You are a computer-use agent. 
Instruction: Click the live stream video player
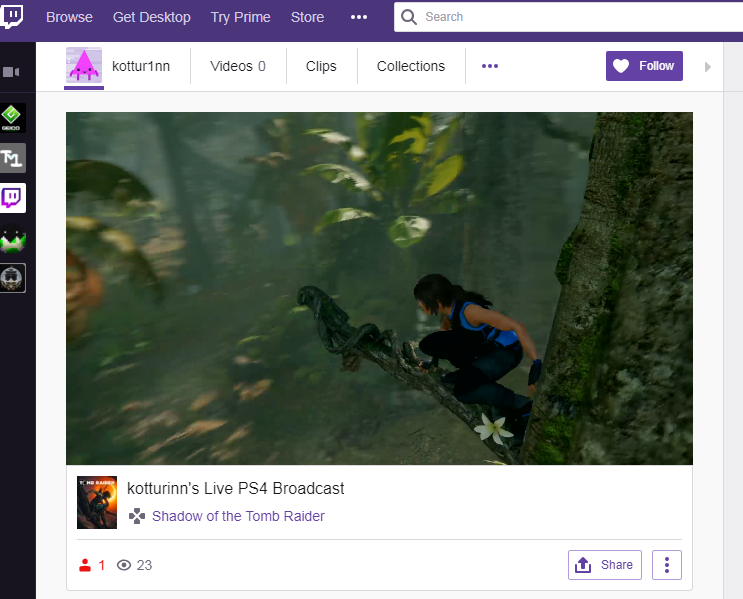pos(379,288)
